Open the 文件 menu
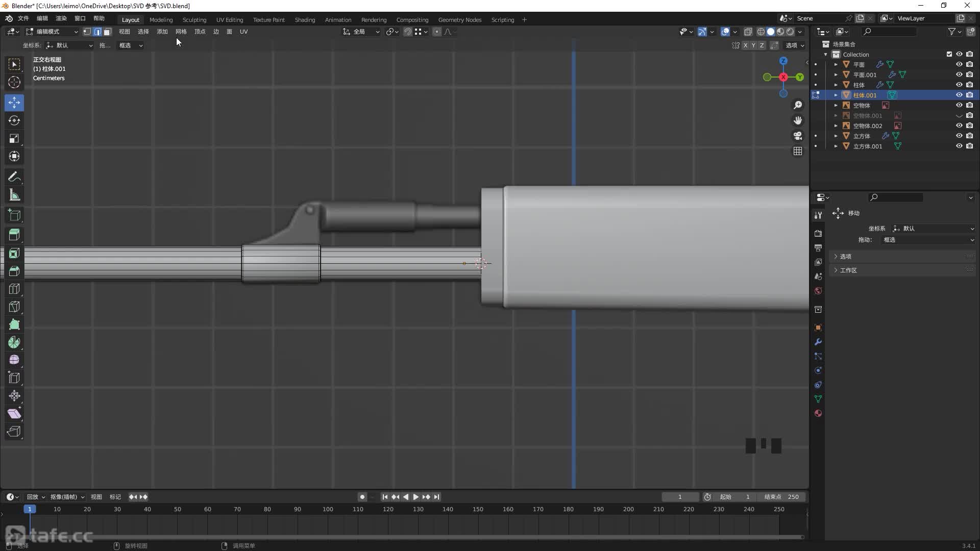Screen dimensions: 980x551 (x=23, y=18)
